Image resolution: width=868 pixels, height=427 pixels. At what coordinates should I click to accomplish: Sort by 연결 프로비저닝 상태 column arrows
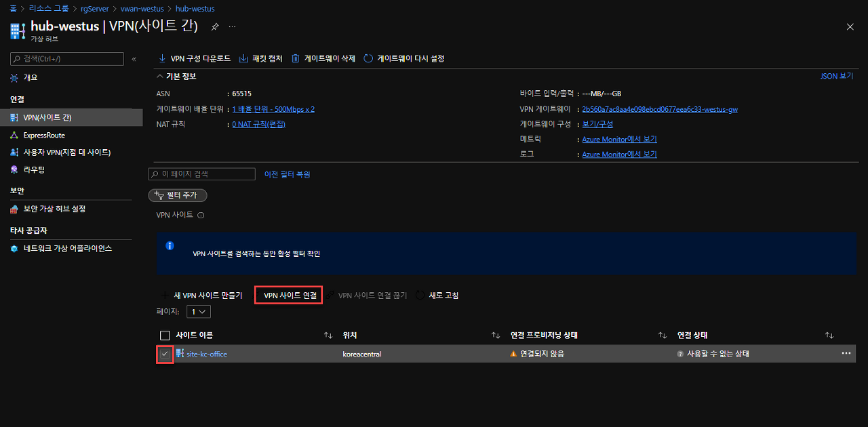663,335
